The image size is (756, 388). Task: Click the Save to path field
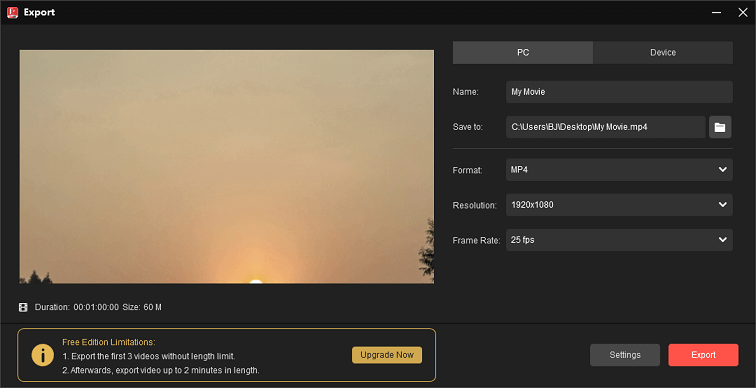click(x=606, y=127)
